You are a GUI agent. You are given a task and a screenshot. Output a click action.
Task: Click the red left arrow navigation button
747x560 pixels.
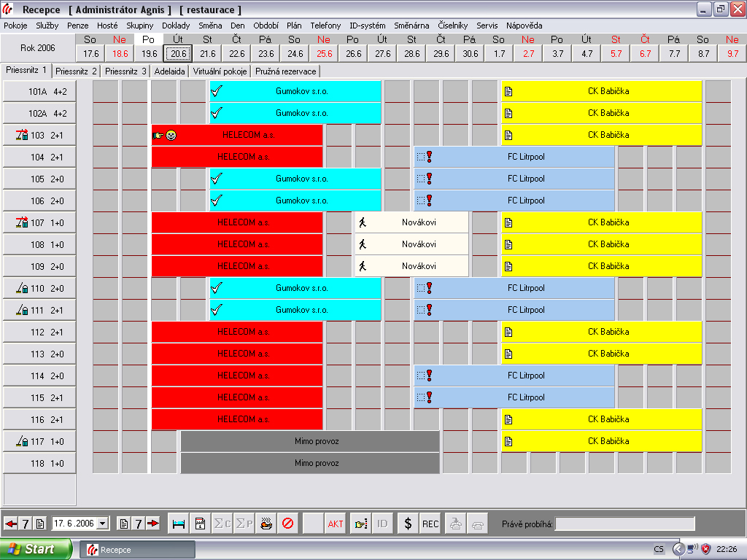pos(10,524)
